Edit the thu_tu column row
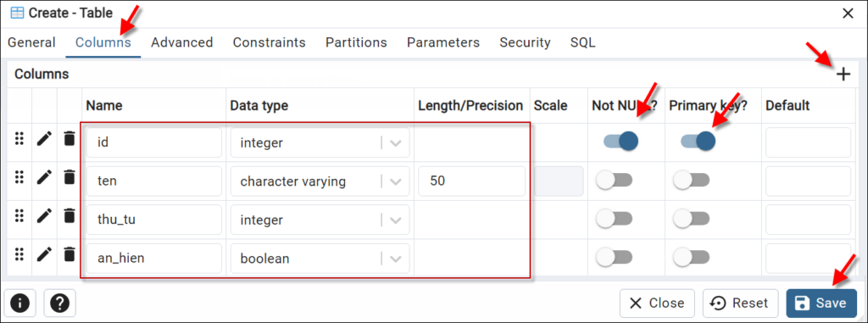The width and height of the screenshot is (868, 323). pyautogui.click(x=44, y=215)
